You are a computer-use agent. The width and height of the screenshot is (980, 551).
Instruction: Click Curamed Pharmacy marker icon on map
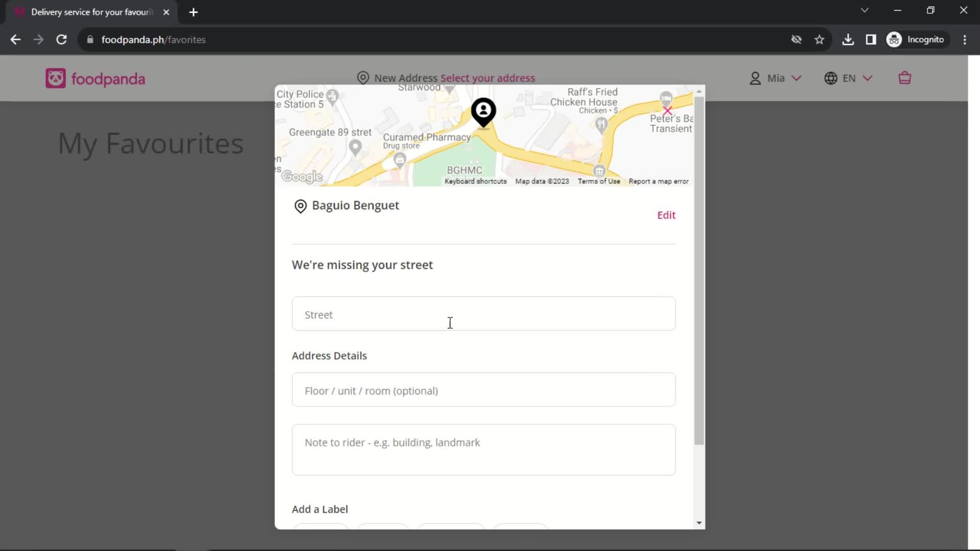tap(400, 160)
